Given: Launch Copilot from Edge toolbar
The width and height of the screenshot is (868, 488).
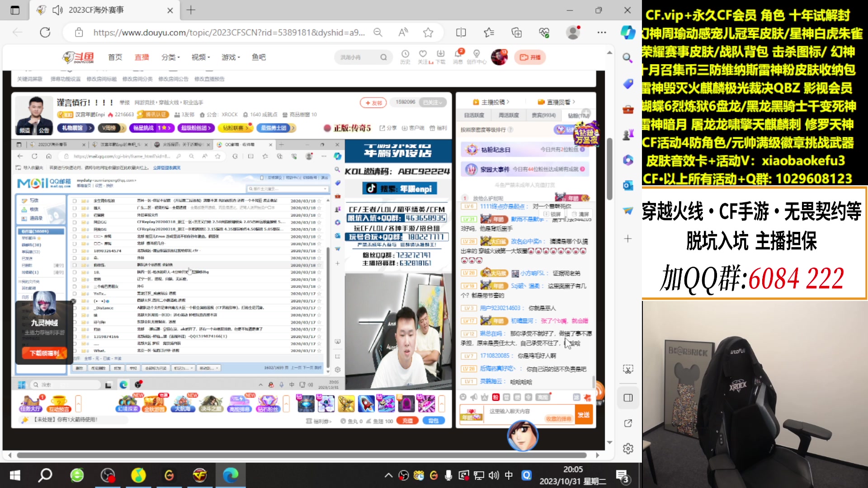Looking at the screenshot, I should [627, 33].
